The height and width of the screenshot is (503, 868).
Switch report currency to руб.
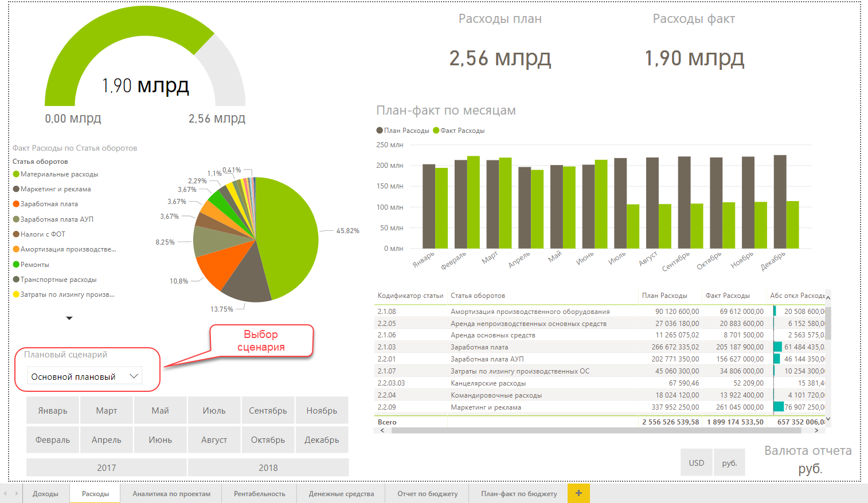pyautogui.click(x=729, y=462)
